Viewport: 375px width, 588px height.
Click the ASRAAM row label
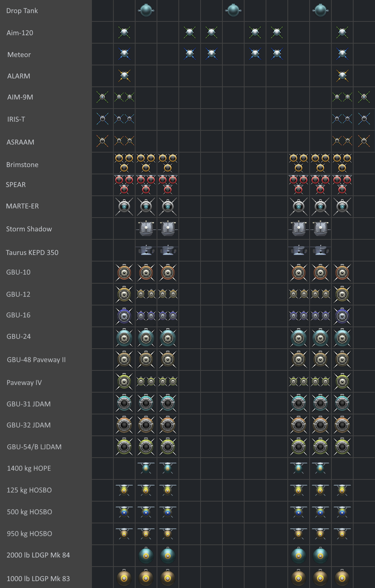[x=20, y=142]
